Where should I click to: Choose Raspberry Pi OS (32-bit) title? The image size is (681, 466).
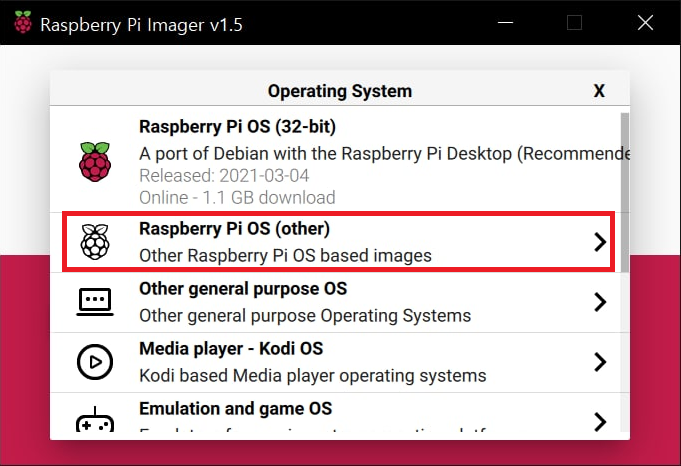tap(237, 127)
